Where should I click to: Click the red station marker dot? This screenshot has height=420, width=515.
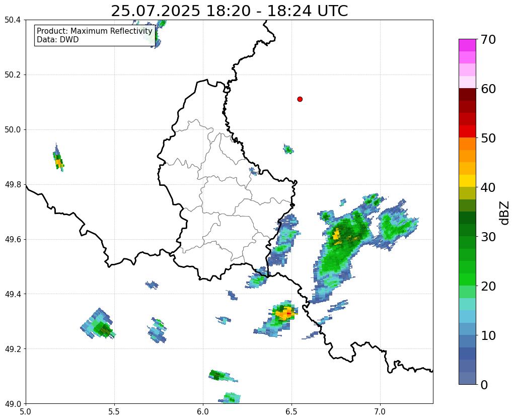click(x=300, y=99)
